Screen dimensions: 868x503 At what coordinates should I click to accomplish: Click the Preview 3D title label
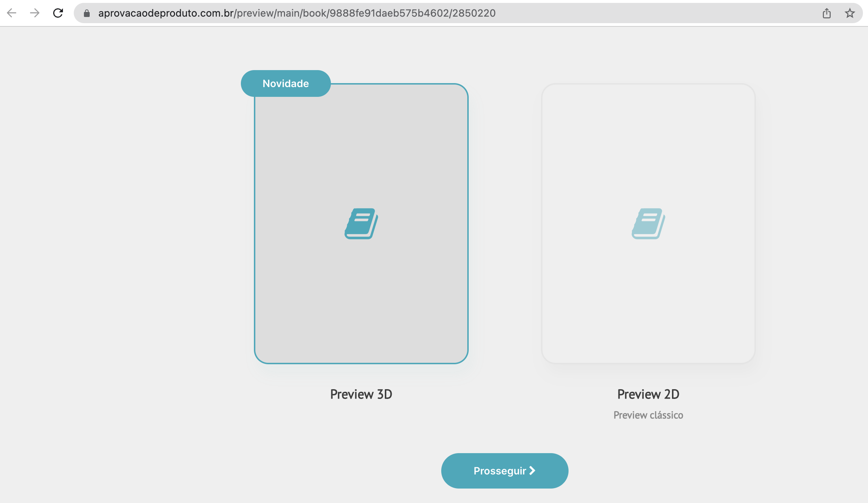pos(361,394)
